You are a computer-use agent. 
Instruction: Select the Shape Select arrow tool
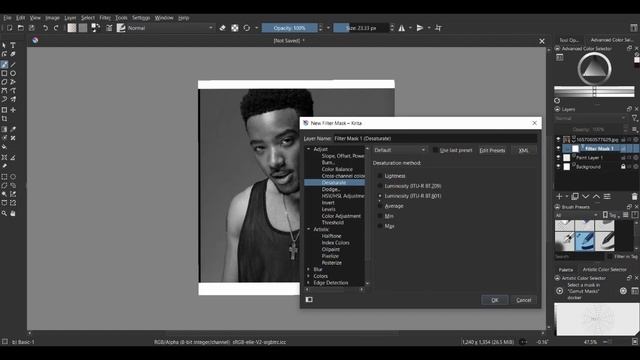pyautogui.click(x=4, y=45)
